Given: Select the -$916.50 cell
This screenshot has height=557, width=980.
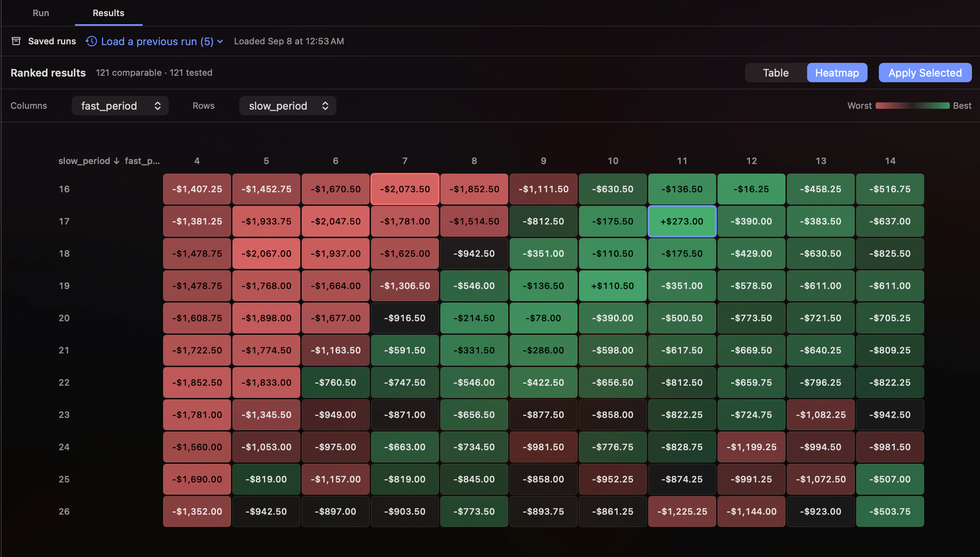Looking at the screenshot, I should click(x=405, y=318).
